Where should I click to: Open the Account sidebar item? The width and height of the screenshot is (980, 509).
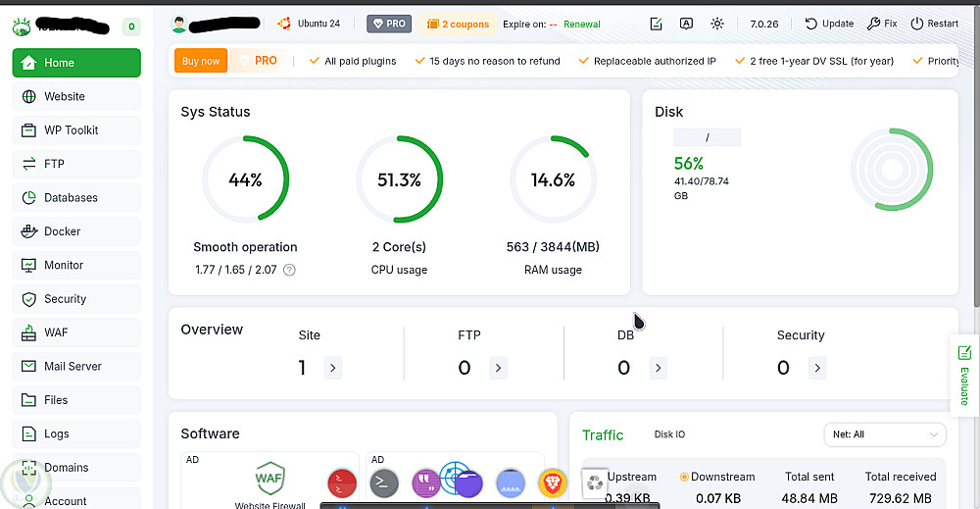coord(76,500)
